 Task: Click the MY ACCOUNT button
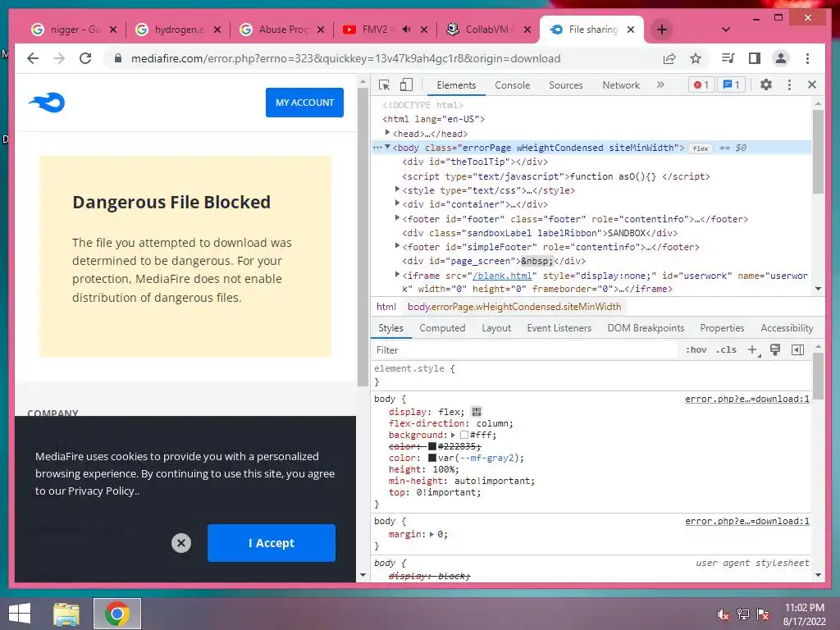coord(304,103)
